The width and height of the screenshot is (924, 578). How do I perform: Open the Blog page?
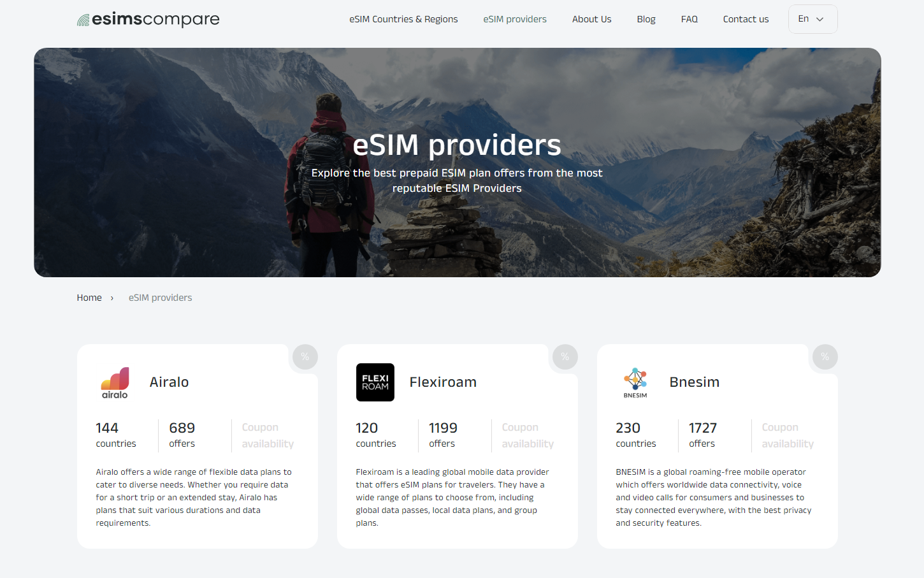[x=646, y=19]
